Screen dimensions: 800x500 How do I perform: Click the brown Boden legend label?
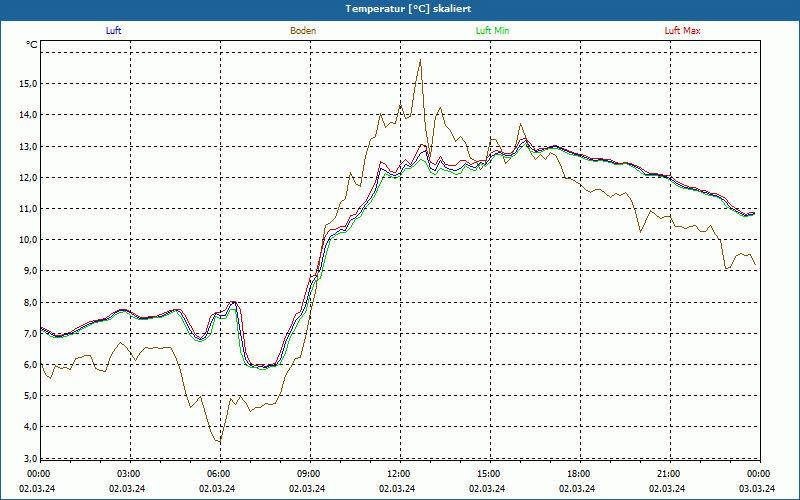pos(303,31)
